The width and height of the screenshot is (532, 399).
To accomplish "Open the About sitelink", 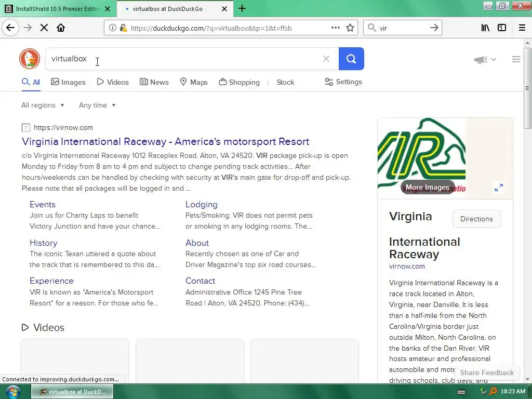I will pos(197,243).
